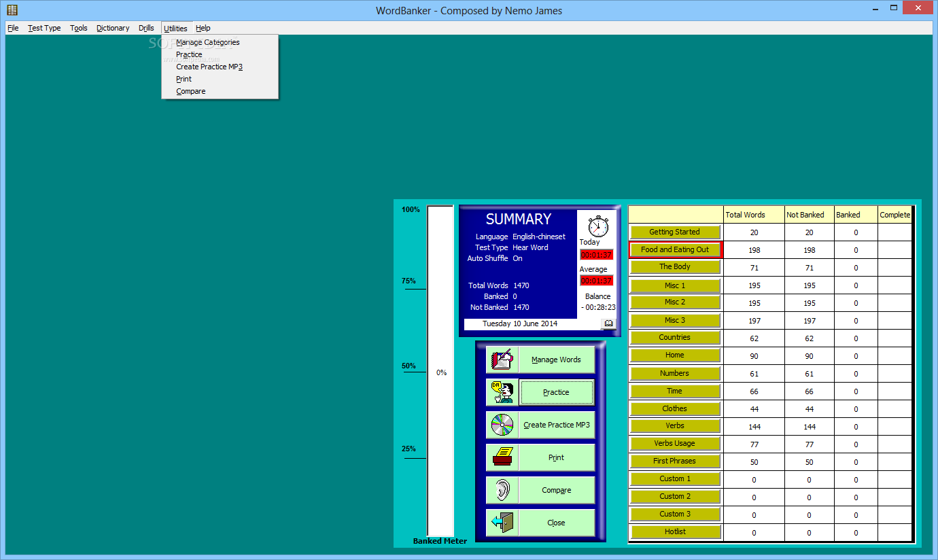Click the Practice button in the panel
938x560 pixels.
point(556,392)
